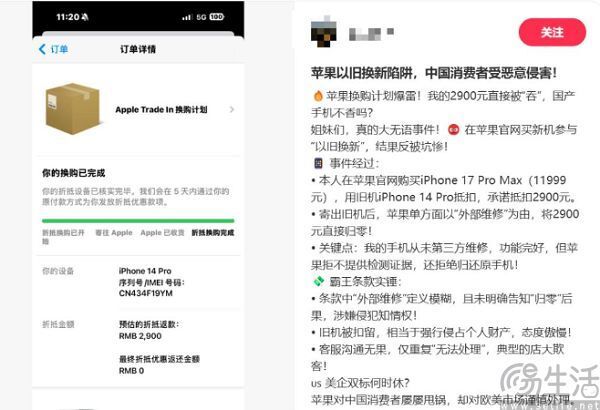Viewport: 600px width, 410px height.
Task: Click the fire emoji before 苹果换购计划爆雷
Action: coord(318,96)
